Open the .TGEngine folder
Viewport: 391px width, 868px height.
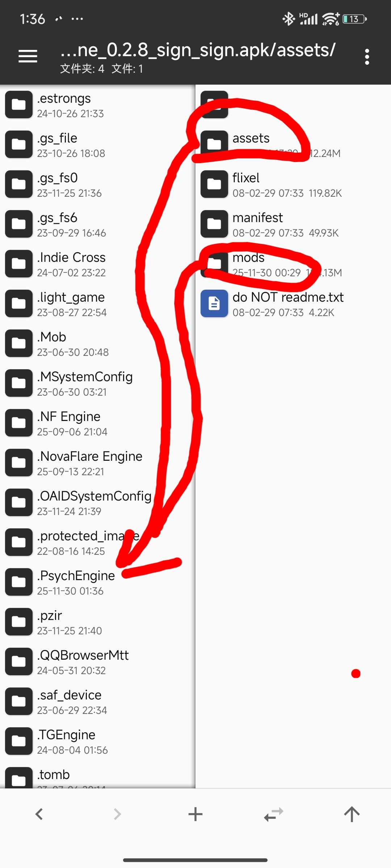click(98, 741)
